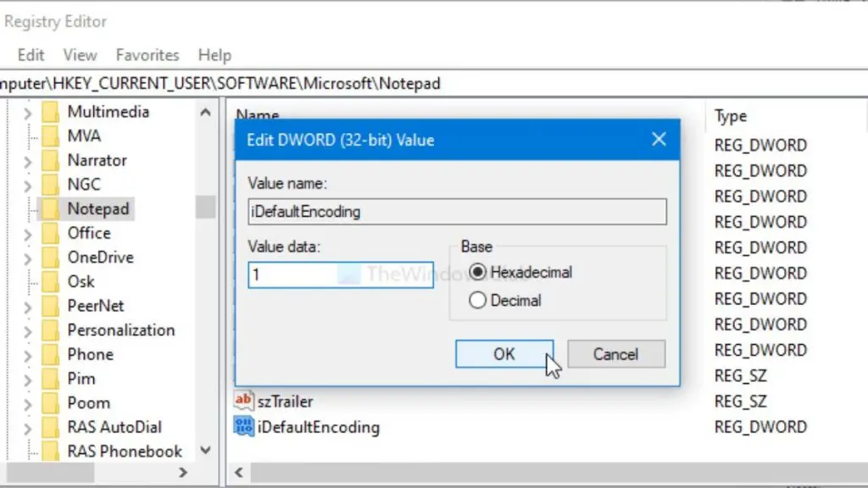The height and width of the screenshot is (488, 868).
Task: Click the tree pane scroll down arrow
Action: click(x=205, y=451)
